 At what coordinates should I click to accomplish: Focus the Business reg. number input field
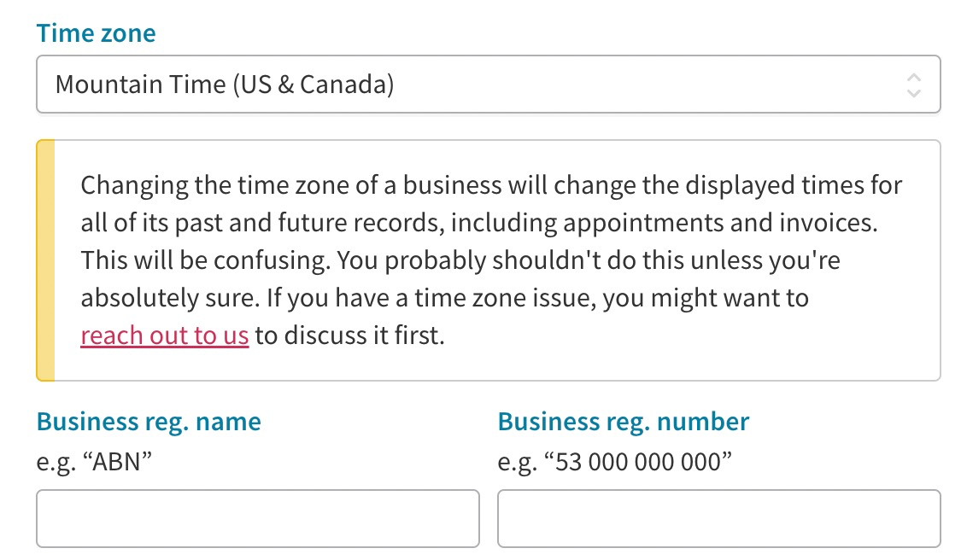[x=718, y=518]
